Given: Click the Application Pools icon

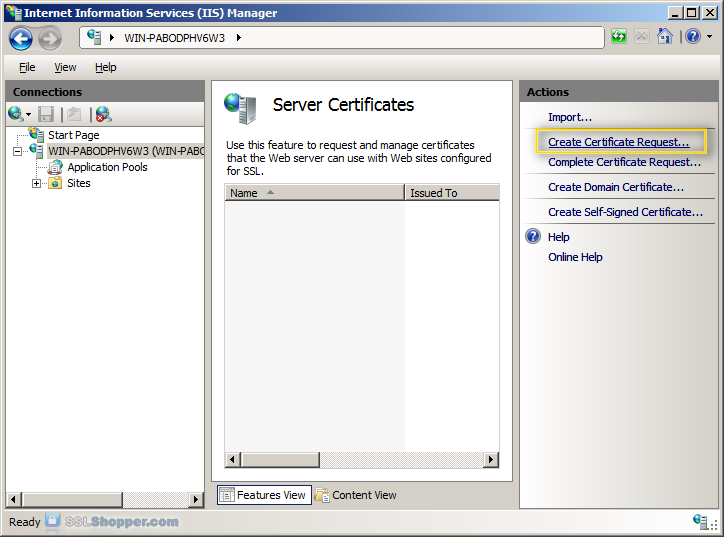Looking at the screenshot, I should [x=55, y=167].
